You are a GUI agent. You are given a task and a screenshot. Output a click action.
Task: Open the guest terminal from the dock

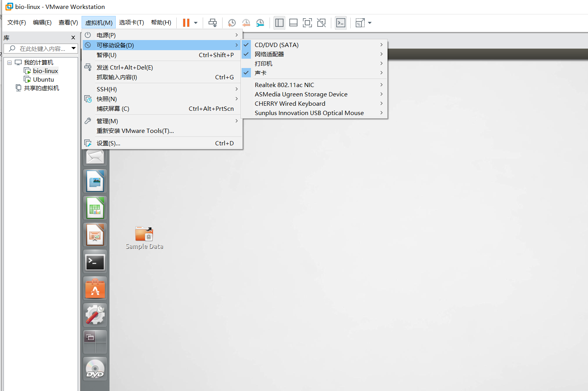95,262
